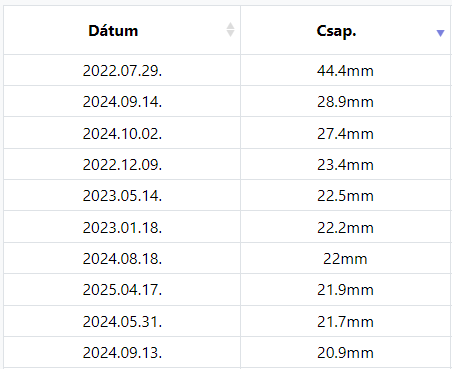Click the 22.2mm value cell
This screenshot has height=369, width=452.
(345, 227)
